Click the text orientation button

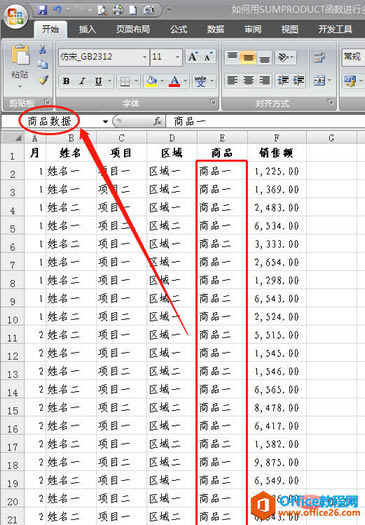click(x=283, y=57)
